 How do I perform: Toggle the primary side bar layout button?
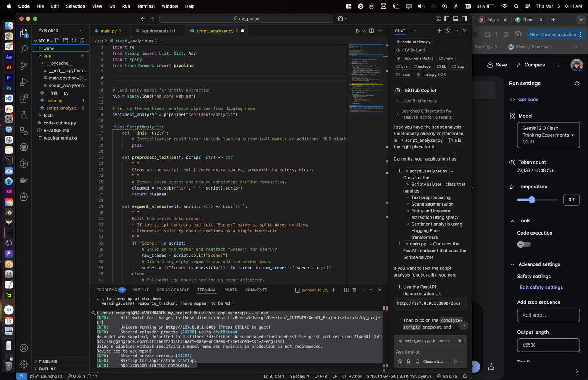click(447, 19)
